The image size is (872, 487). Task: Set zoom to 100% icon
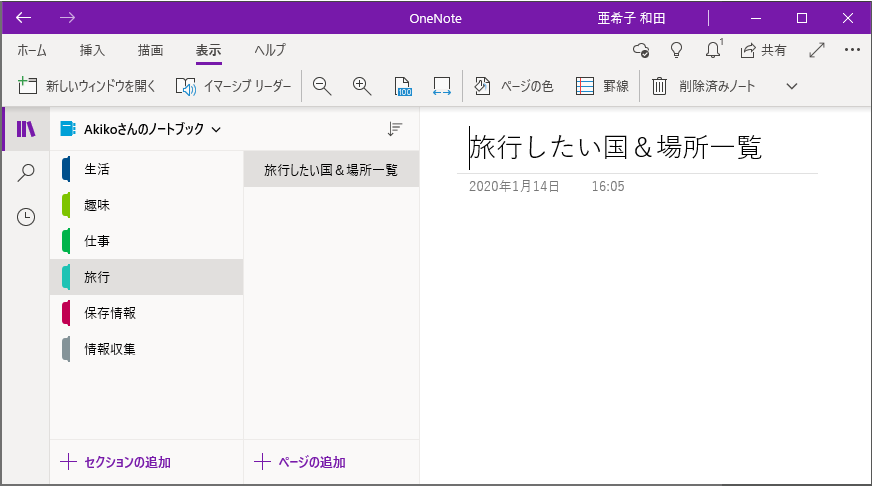[x=403, y=86]
